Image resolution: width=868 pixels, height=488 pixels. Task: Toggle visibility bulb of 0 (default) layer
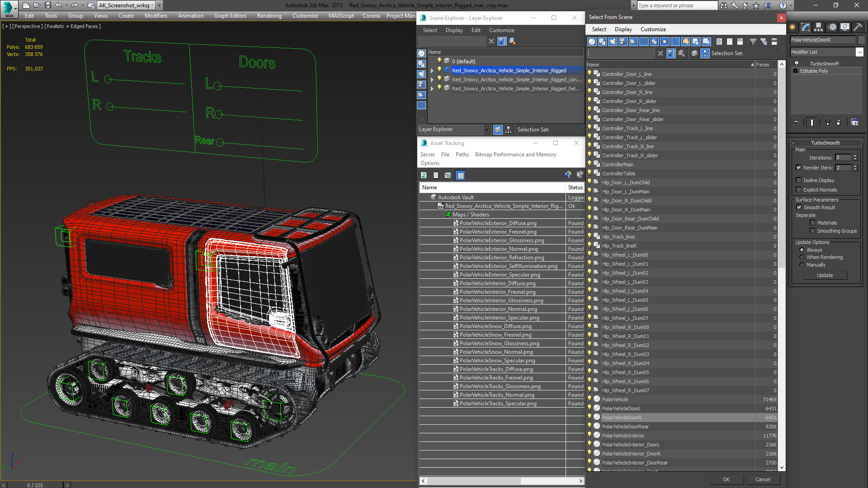click(x=439, y=61)
